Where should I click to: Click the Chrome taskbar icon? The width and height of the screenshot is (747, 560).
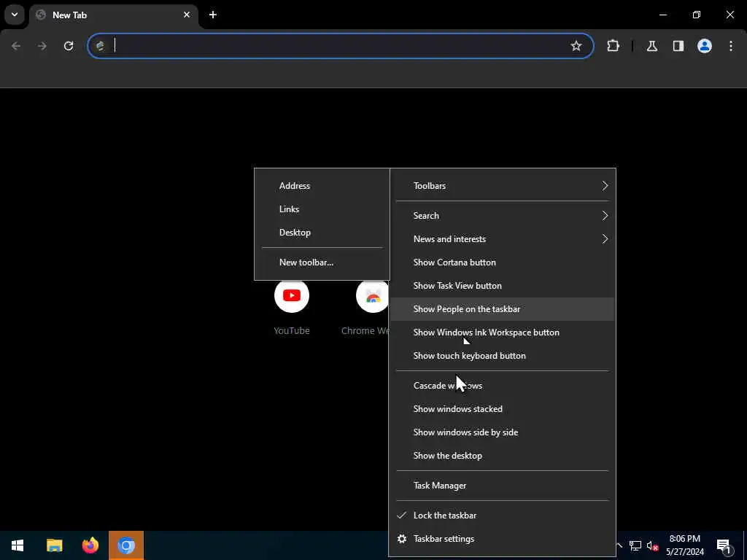[126, 545]
